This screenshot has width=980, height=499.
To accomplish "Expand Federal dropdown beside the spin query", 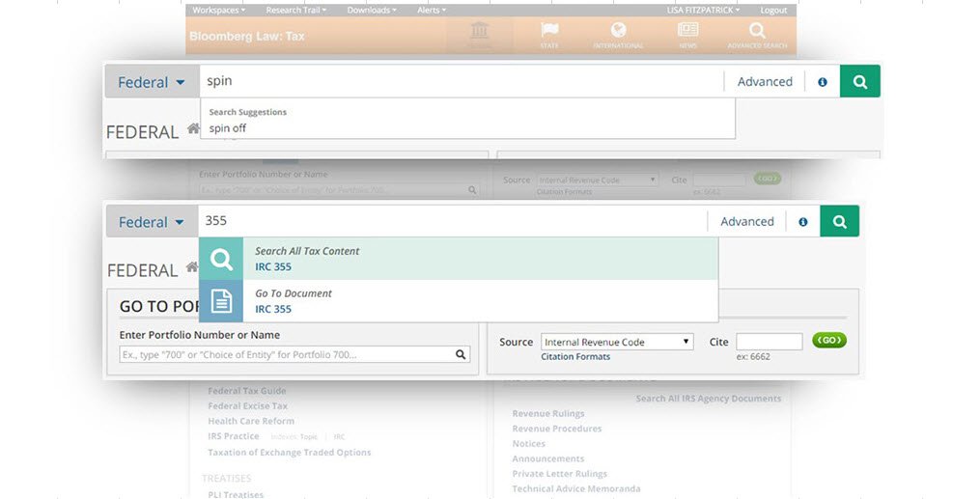I will 152,82.
